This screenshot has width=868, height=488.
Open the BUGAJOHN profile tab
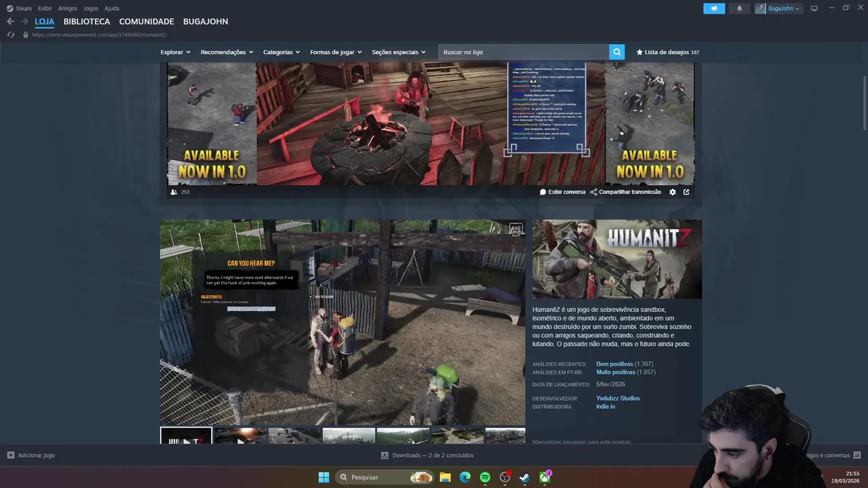pyautogui.click(x=205, y=22)
